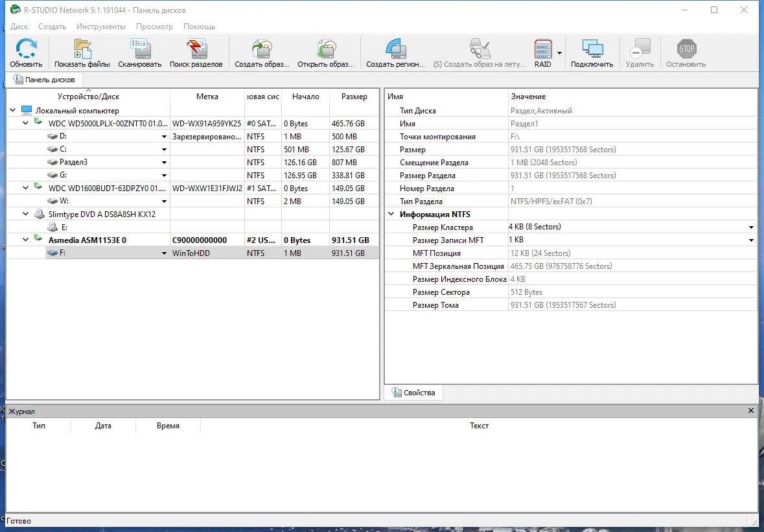Image resolution: width=764 pixels, height=532 pixels.
Task: Open the RAID dropdown arrow
Action: [x=559, y=53]
